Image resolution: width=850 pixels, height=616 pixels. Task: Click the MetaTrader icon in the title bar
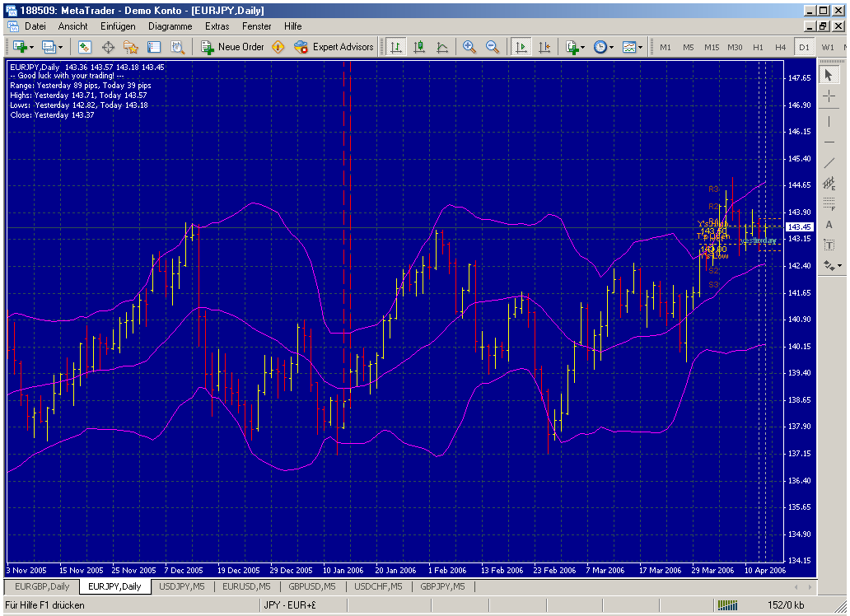pyautogui.click(x=11, y=11)
